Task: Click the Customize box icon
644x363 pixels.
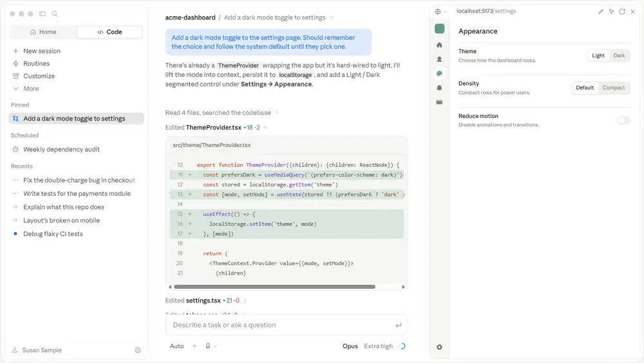Action: pos(15,76)
